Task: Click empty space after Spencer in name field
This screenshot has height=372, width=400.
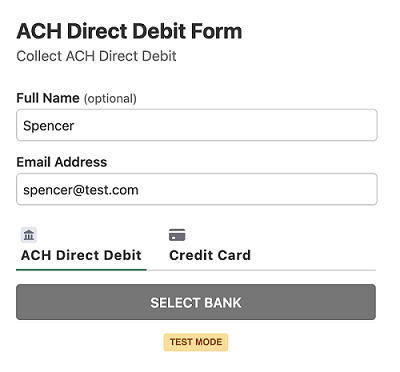Action: pyautogui.click(x=225, y=125)
